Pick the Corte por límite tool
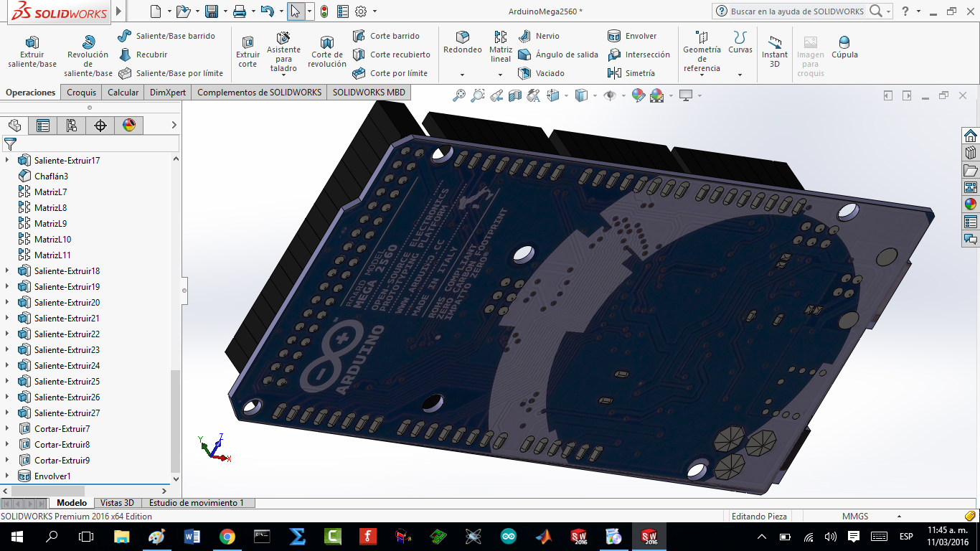Viewport: 980px width, 551px height. tap(390, 73)
